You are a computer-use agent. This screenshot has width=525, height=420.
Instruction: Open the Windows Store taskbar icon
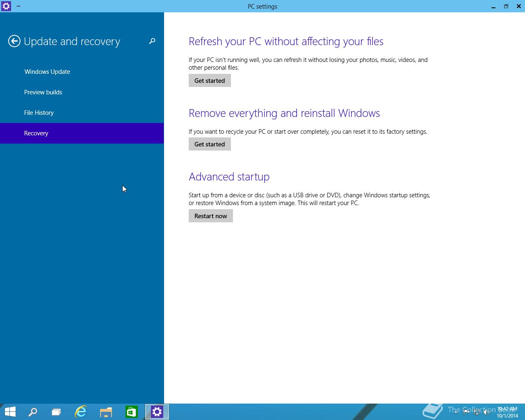(131, 412)
